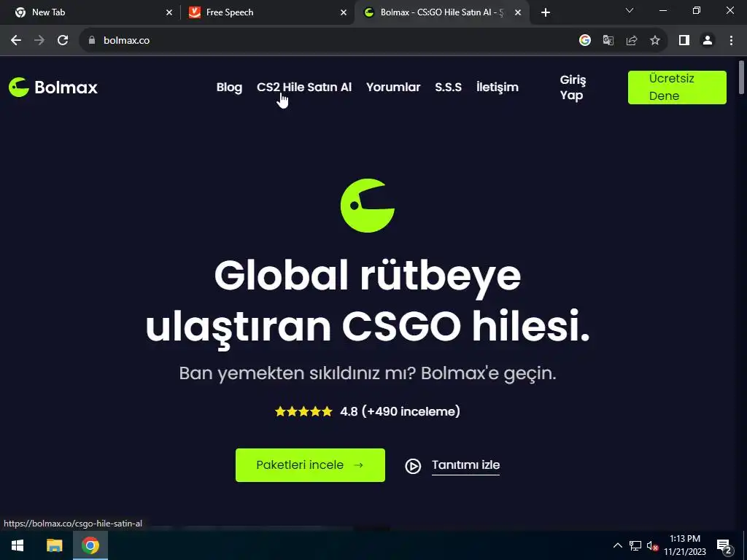This screenshot has width=747, height=560.
Task: Click the Ban yemekten sıkıldınız mı subtitle
Action: (x=368, y=373)
